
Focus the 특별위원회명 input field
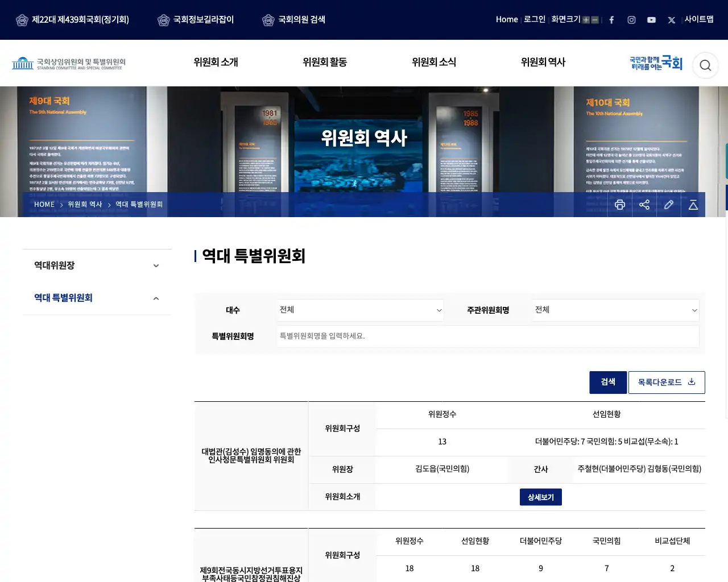[489, 336]
